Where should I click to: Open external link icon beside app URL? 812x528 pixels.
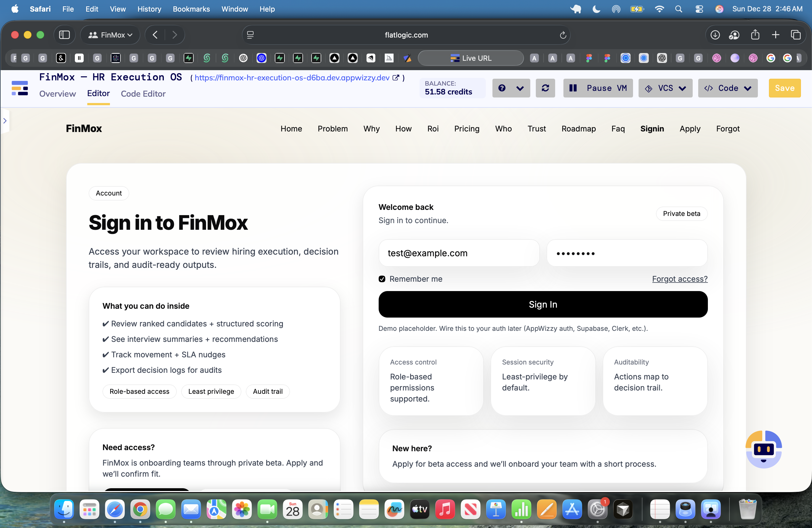point(396,78)
